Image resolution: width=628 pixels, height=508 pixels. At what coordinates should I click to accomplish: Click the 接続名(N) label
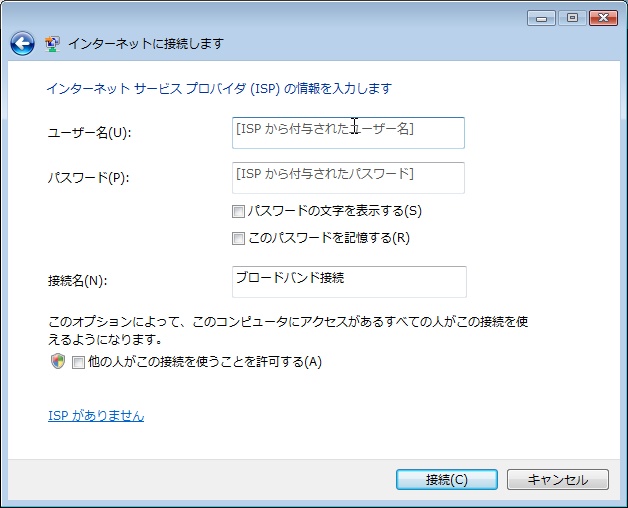pyautogui.click(x=77, y=281)
